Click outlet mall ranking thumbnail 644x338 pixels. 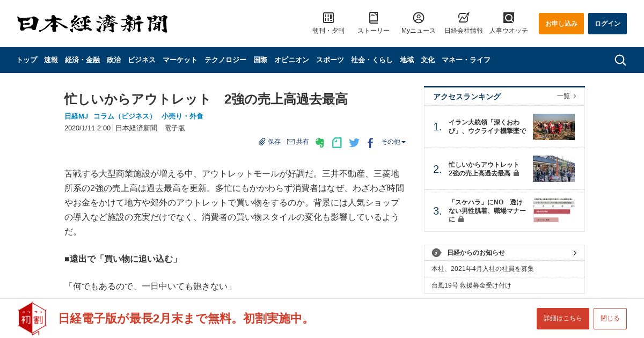point(554,169)
